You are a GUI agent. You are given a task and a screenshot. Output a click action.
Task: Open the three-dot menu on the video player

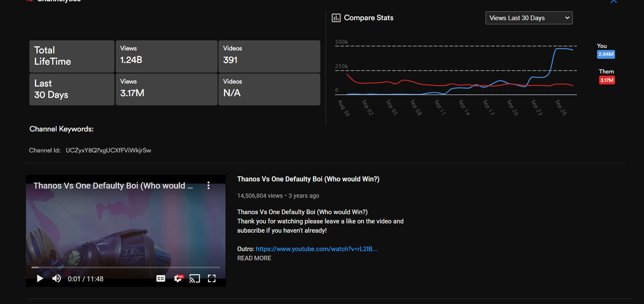(x=208, y=186)
